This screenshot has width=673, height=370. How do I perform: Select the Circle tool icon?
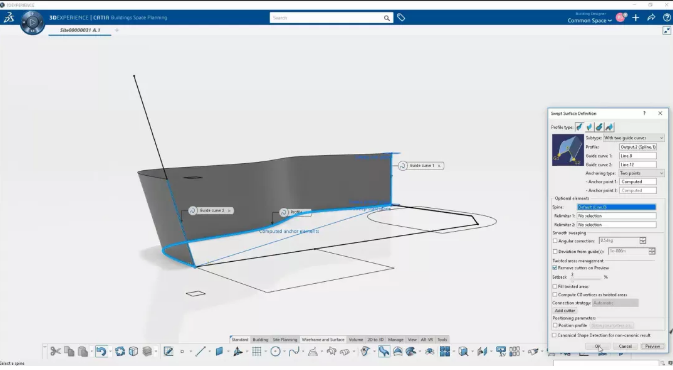276,352
